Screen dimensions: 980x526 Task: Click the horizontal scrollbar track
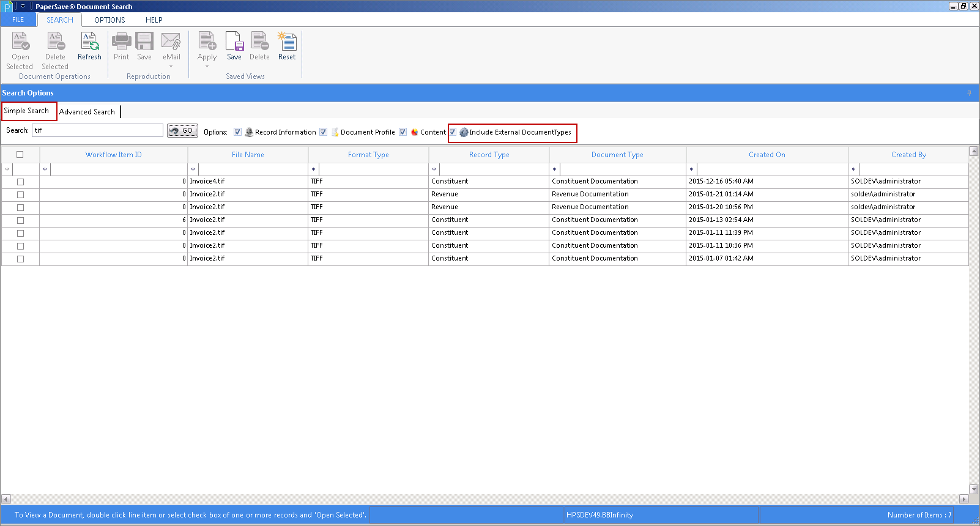point(484,499)
